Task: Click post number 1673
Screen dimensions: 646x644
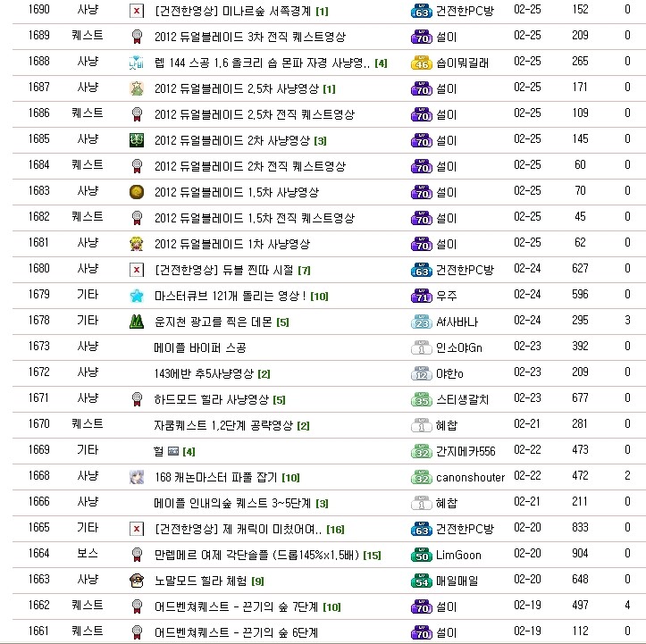Action: click(x=38, y=346)
